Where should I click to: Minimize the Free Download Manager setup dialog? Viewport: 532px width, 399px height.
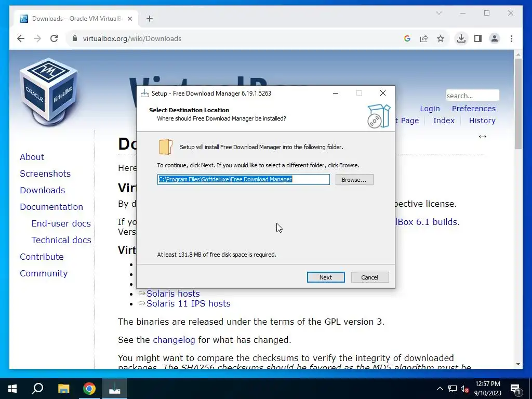click(336, 94)
